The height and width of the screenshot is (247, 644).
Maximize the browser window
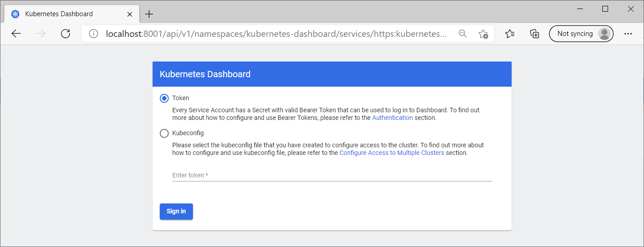pos(605,9)
